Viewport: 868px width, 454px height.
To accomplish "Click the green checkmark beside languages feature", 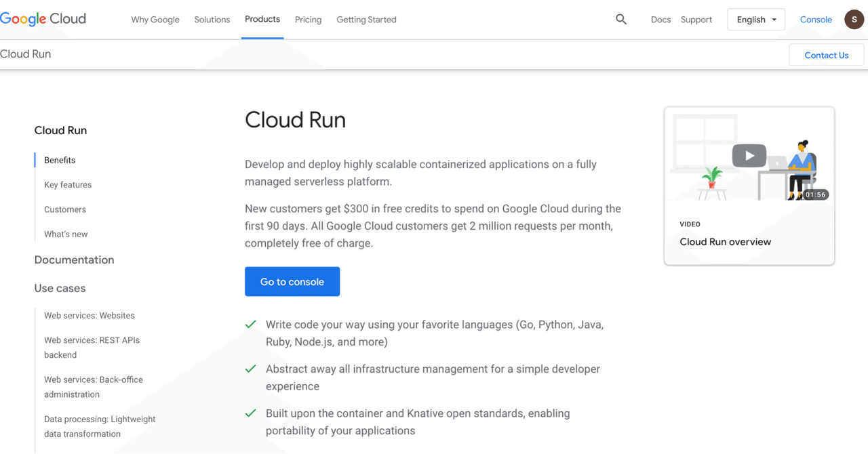I will pyautogui.click(x=250, y=324).
